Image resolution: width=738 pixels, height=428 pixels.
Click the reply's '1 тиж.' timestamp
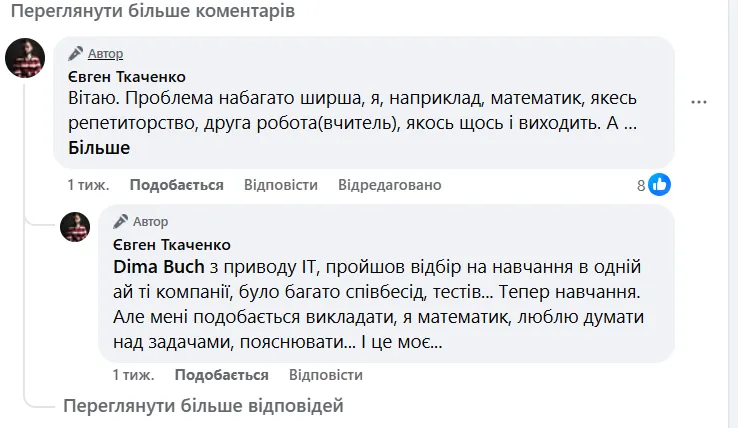pyautogui.click(x=133, y=375)
